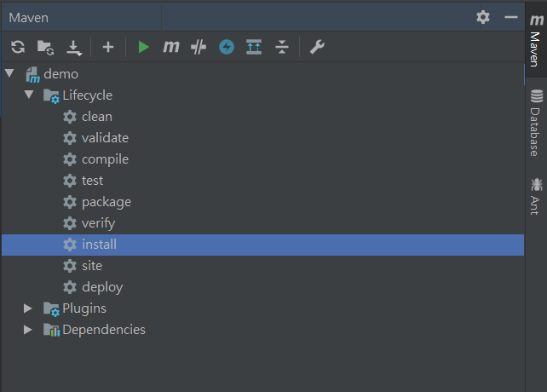Collapse the demo project node

point(9,73)
